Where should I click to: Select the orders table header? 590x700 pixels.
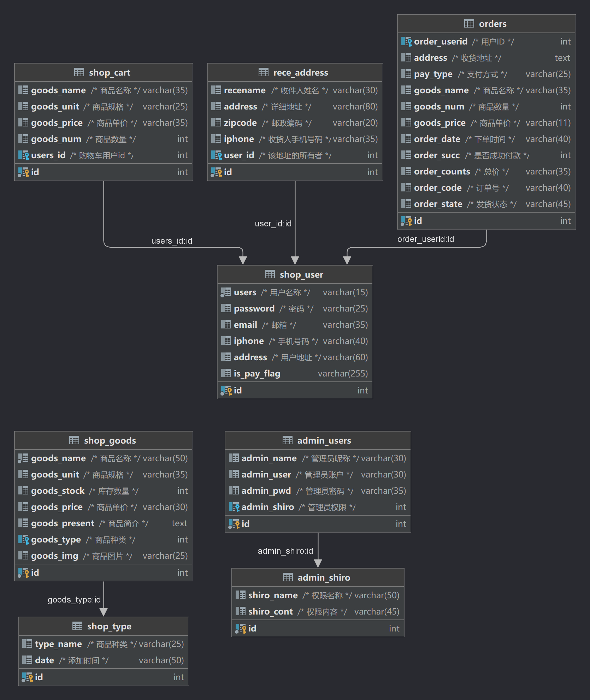(486, 24)
